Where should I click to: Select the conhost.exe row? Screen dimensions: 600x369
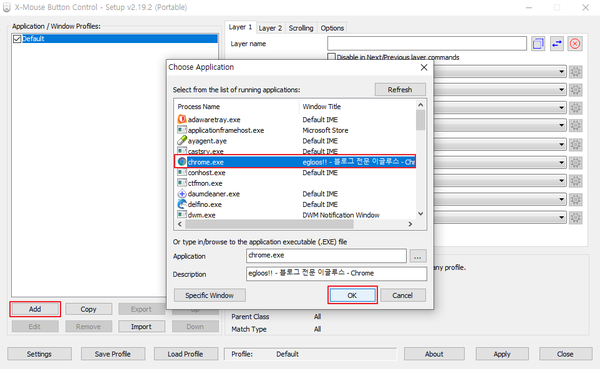click(x=296, y=173)
